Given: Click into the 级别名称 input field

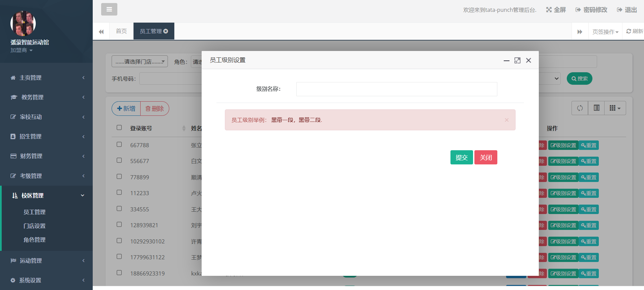Looking at the screenshot, I should tap(397, 89).
